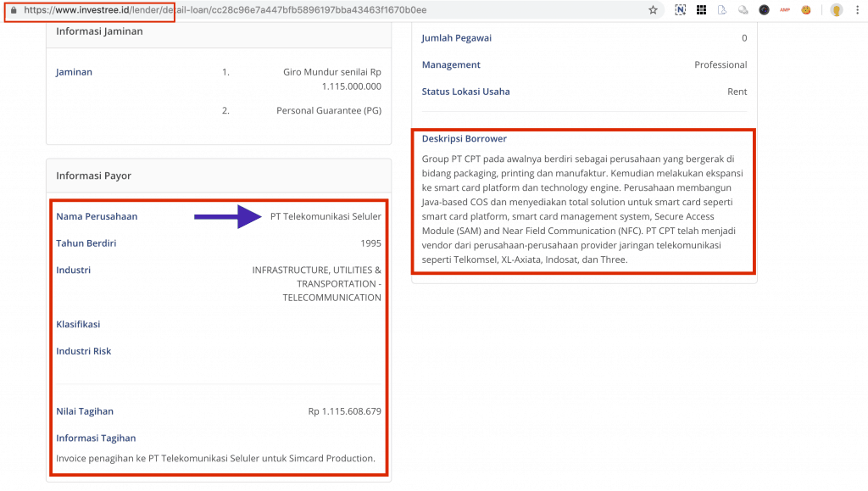868x491 pixels.
Task: Click the Status Lokasi Usaha label
Action: coord(466,92)
